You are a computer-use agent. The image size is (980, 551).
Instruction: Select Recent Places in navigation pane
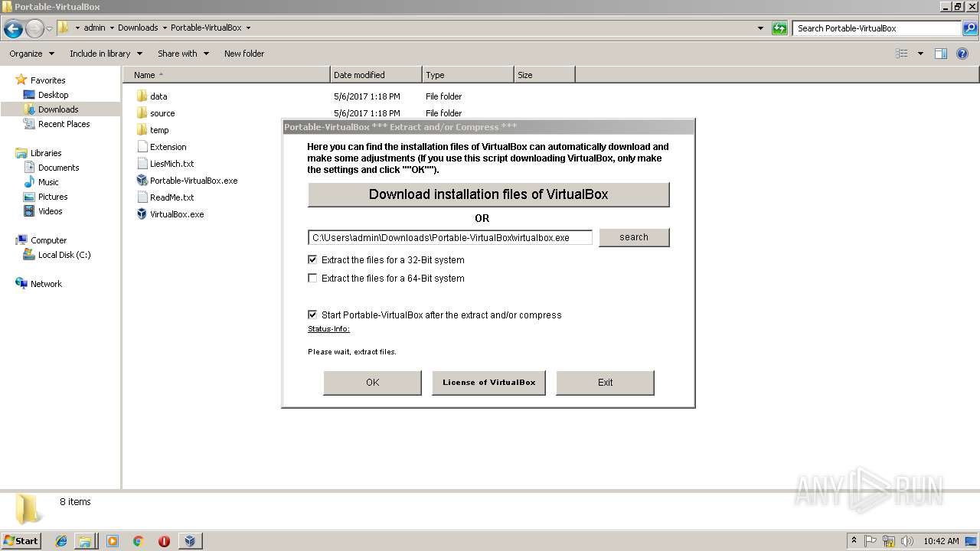pos(64,124)
